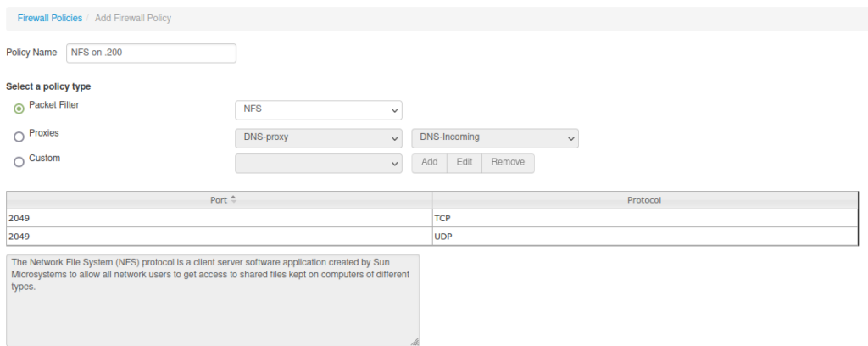Click the Protocol column header

point(645,200)
